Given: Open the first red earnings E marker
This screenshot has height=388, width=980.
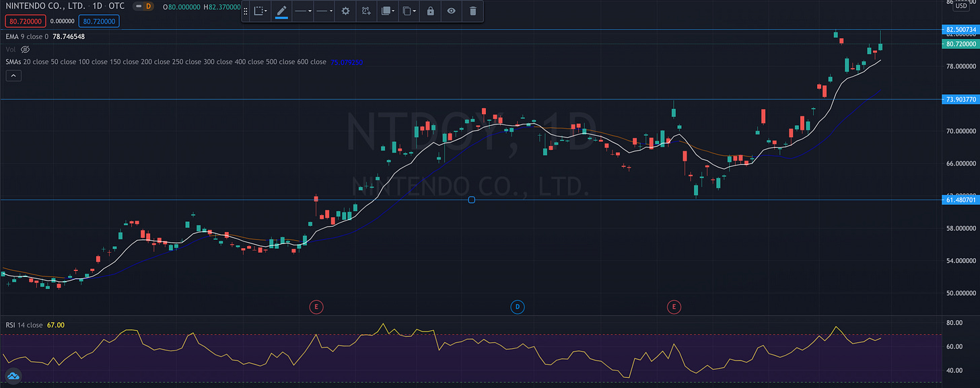Looking at the screenshot, I should 316,307.
